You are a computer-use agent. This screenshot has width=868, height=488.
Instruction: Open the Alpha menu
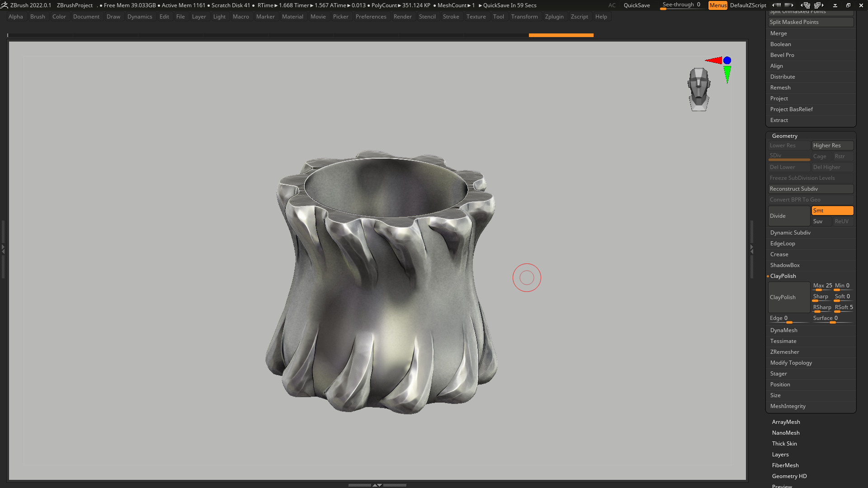[16, 17]
